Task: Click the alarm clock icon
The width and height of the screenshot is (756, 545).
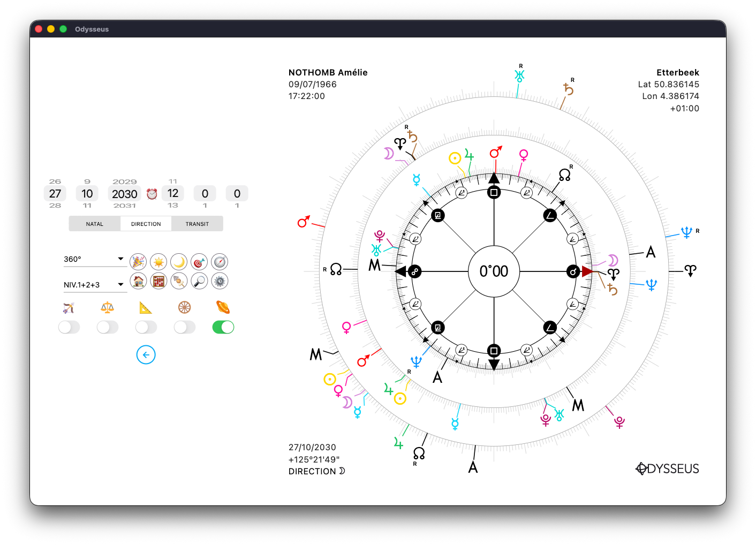Action: (152, 194)
